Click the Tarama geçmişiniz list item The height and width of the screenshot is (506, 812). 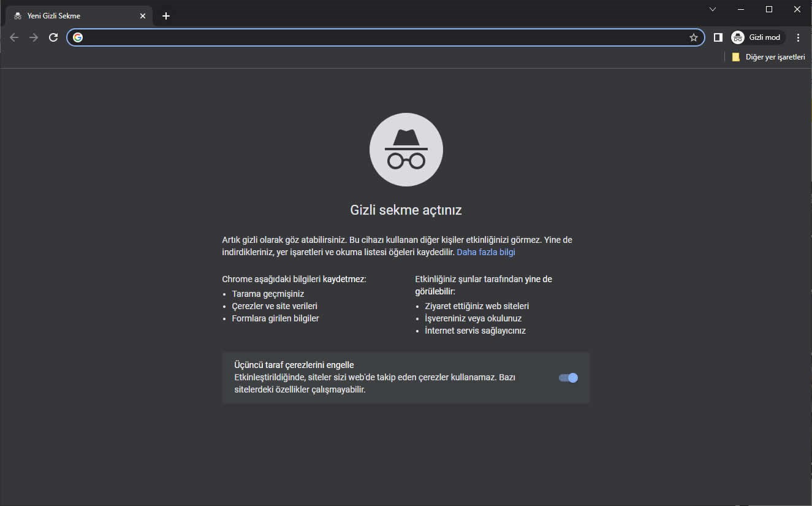click(268, 294)
